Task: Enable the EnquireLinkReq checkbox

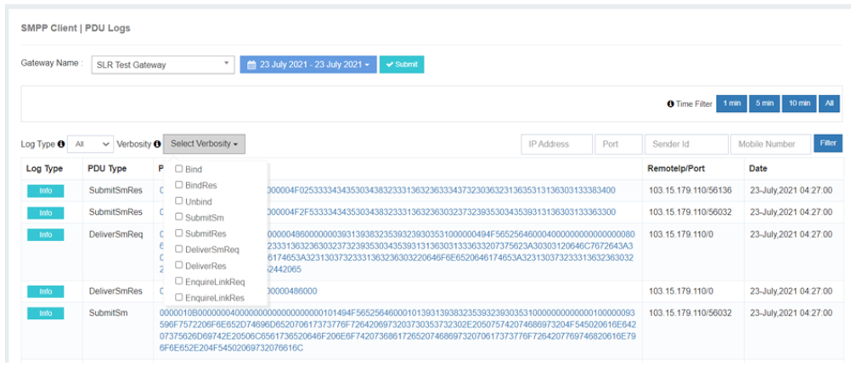Action: (x=179, y=281)
